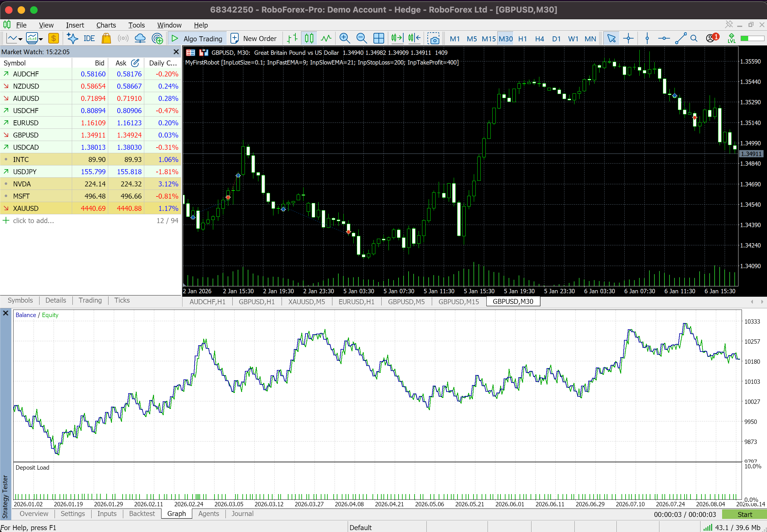Screen dimensions: 767x532
Task: Switch chart to bar chart mode
Action: [x=292, y=38]
